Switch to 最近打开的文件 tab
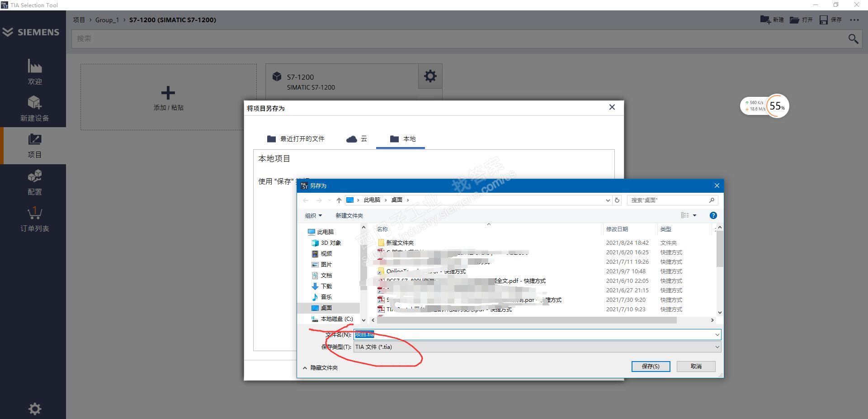 click(296, 139)
